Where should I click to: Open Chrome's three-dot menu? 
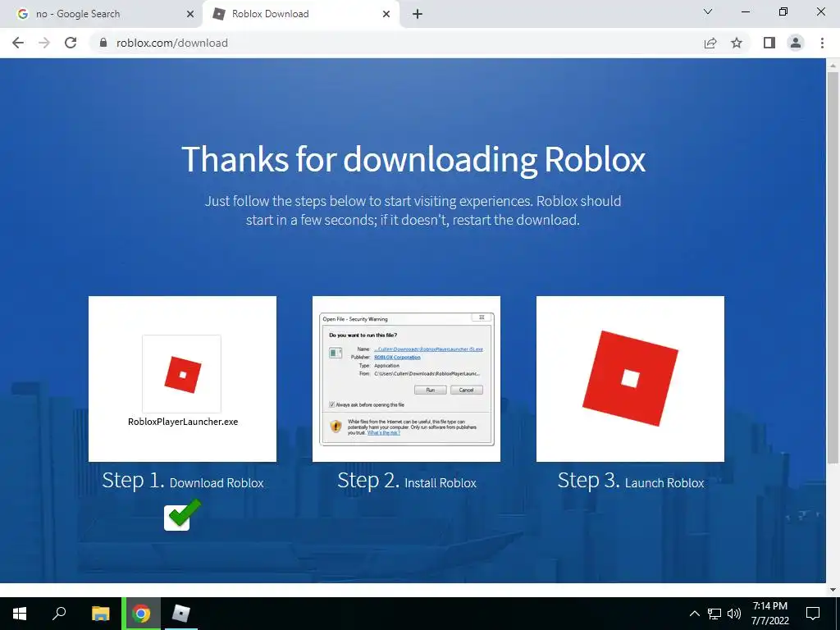point(822,43)
